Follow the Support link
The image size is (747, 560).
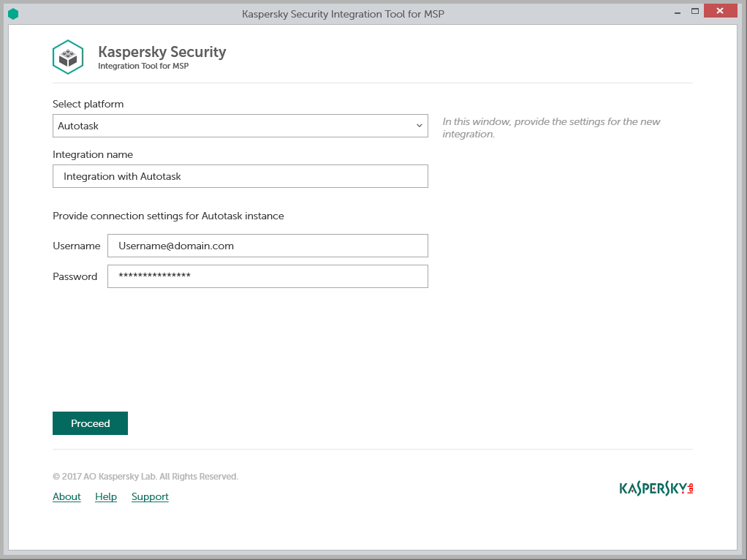(x=150, y=496)
